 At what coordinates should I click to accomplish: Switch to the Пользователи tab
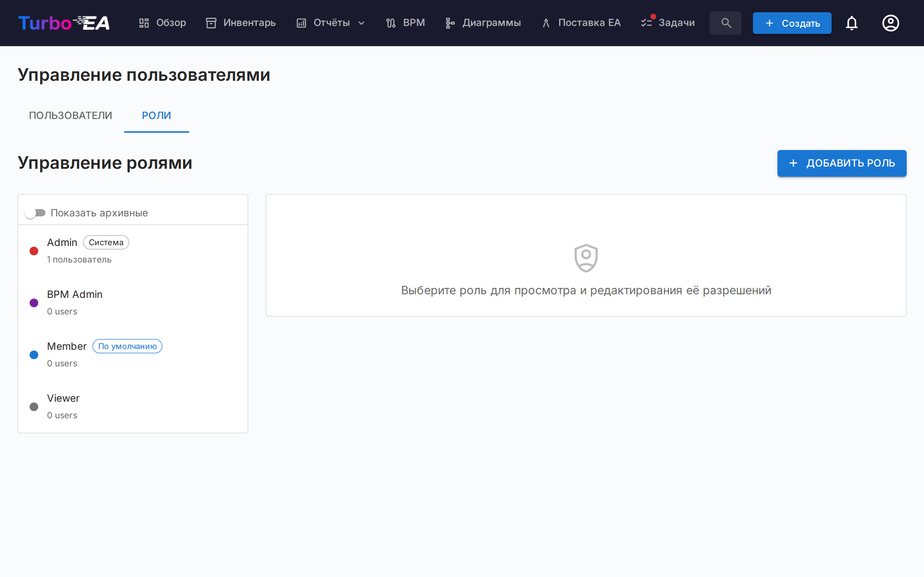[71, 115]
